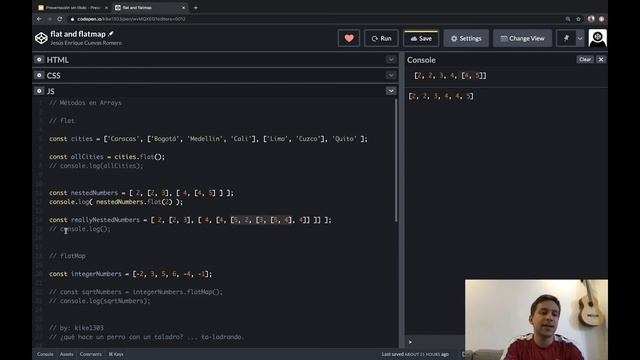Click the 'const nestedNumbers' code line
Viewport: 640px width, 360px height.
click(x=141, y=193)
